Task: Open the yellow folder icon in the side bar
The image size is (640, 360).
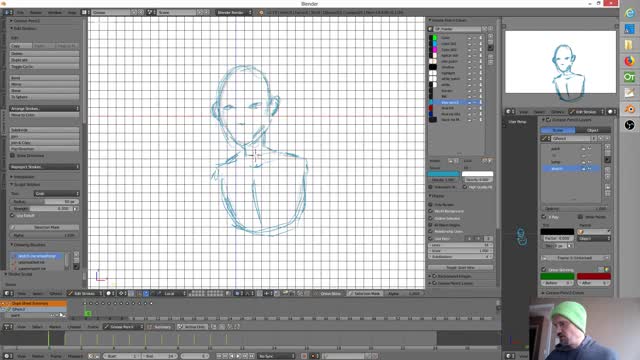Action: click(629, 45)
